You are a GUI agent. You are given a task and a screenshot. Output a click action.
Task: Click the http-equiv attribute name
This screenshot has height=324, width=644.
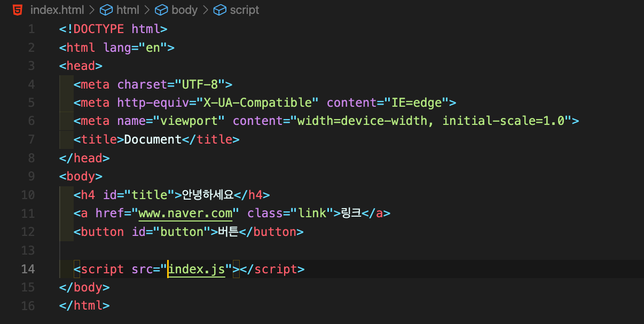click(x=153, y=103)
